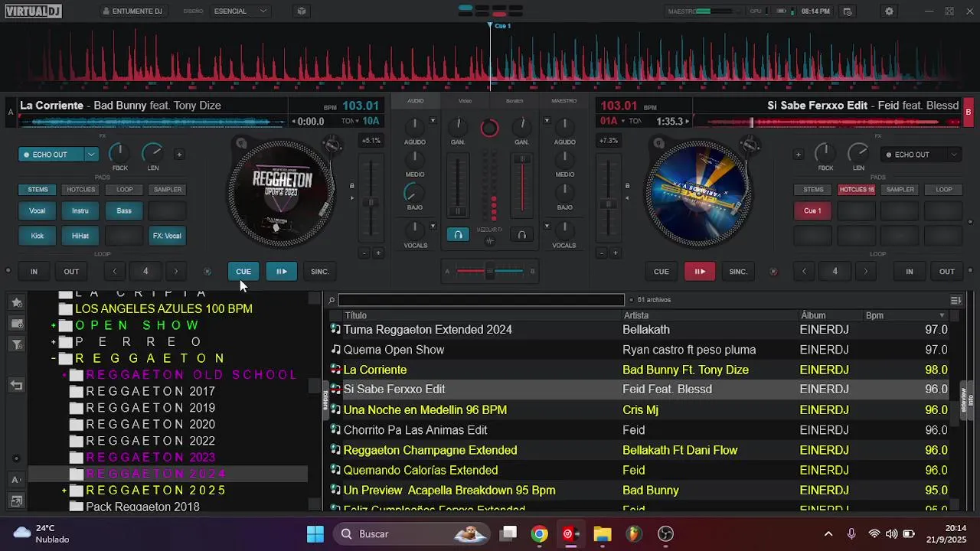
Task: Click the left deck loop halve arrow
Action: [x=115, y=272]
